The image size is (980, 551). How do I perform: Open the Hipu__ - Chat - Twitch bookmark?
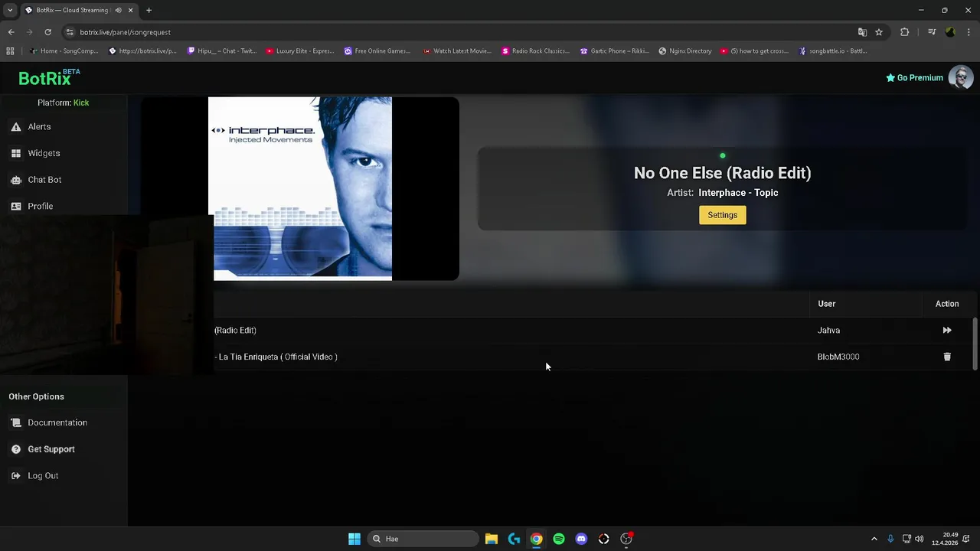[x=222, y=51]
